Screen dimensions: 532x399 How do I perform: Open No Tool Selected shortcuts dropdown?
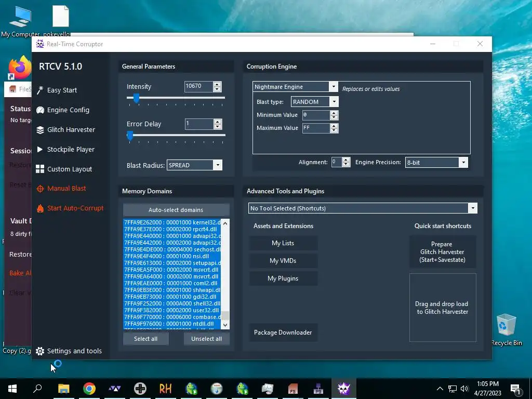(x=473, y=208)
